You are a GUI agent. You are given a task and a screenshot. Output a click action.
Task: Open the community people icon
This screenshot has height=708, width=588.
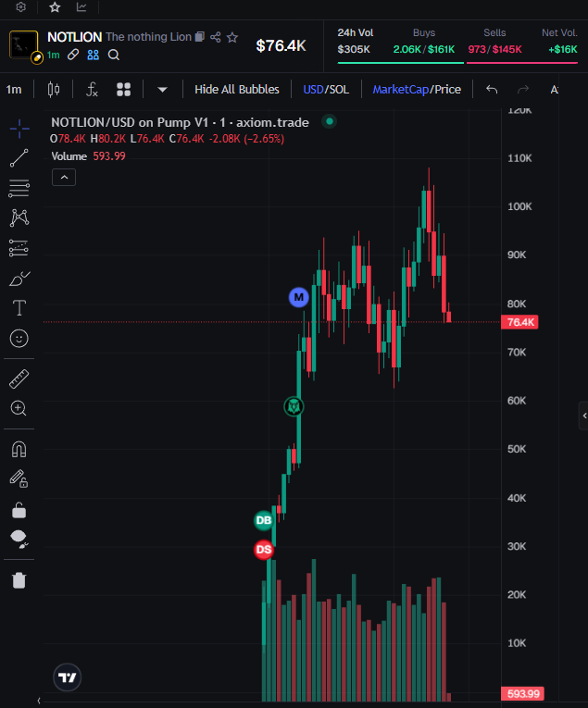(x=93, y=55)
